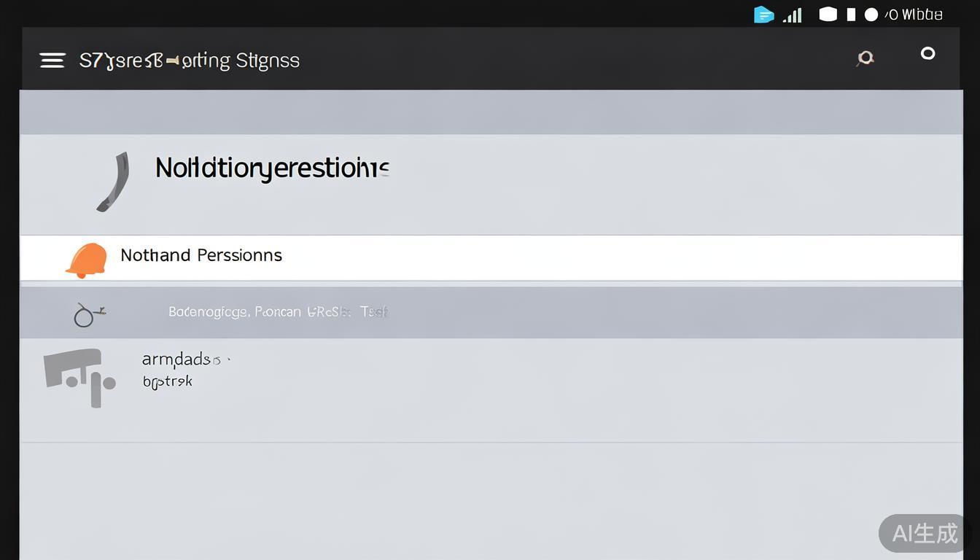Image resolution: width=980 pixels, height=560 pixels.
Task: Click the circle outline icon in dark row
Action: pyautogui.click(x=86, y=315)
